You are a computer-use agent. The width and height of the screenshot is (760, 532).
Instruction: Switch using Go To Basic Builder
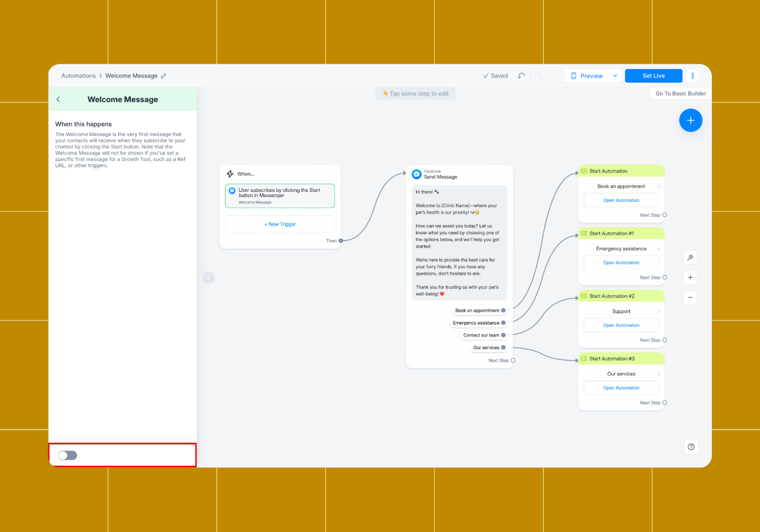click(681, 93)
